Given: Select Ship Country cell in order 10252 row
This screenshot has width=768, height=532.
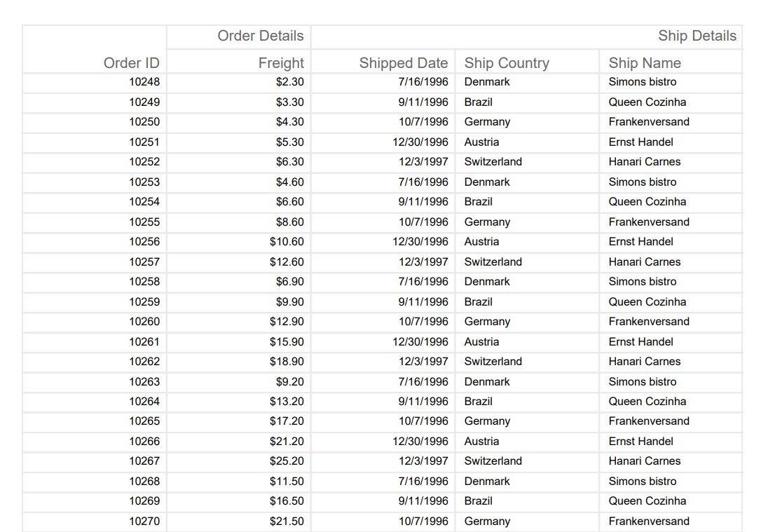Looking at the screenshot, I should [493, 162].
